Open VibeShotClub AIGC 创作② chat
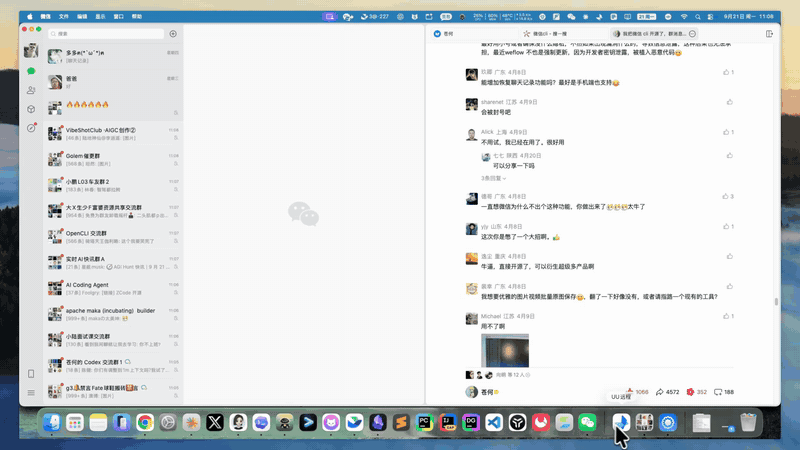The image size is (800, 450). coord(113,134)
